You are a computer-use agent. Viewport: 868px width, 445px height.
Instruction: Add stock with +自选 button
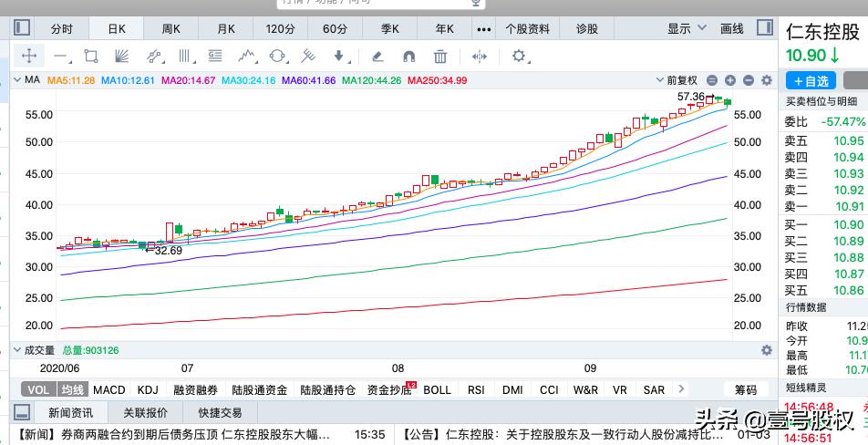point(811,81)
